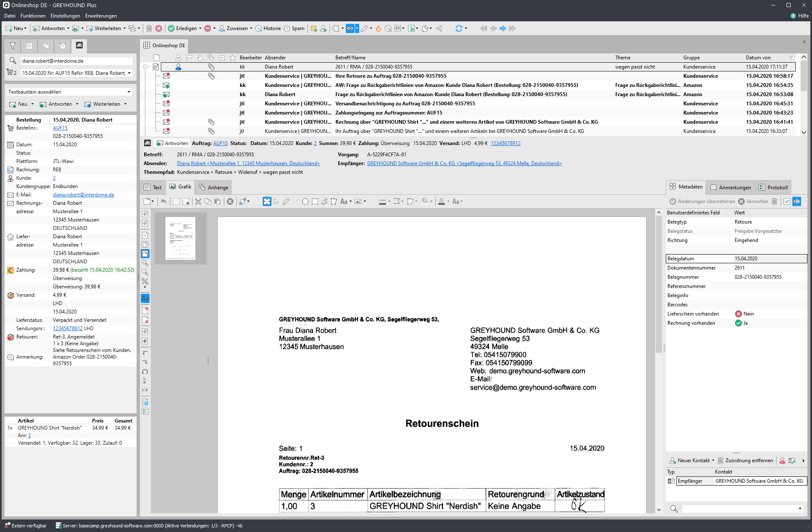
Task: Open the Einstellungen menu
Action: click(65, 16)
